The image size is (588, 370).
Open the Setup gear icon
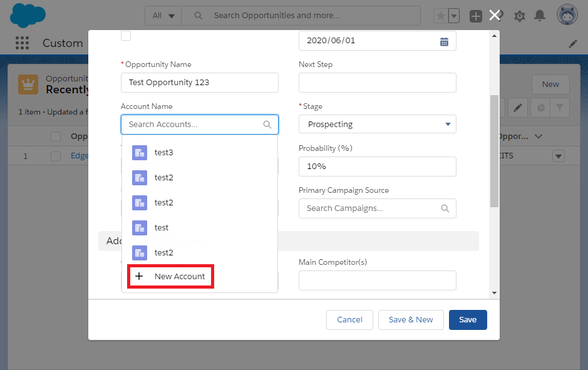[519, 16]
